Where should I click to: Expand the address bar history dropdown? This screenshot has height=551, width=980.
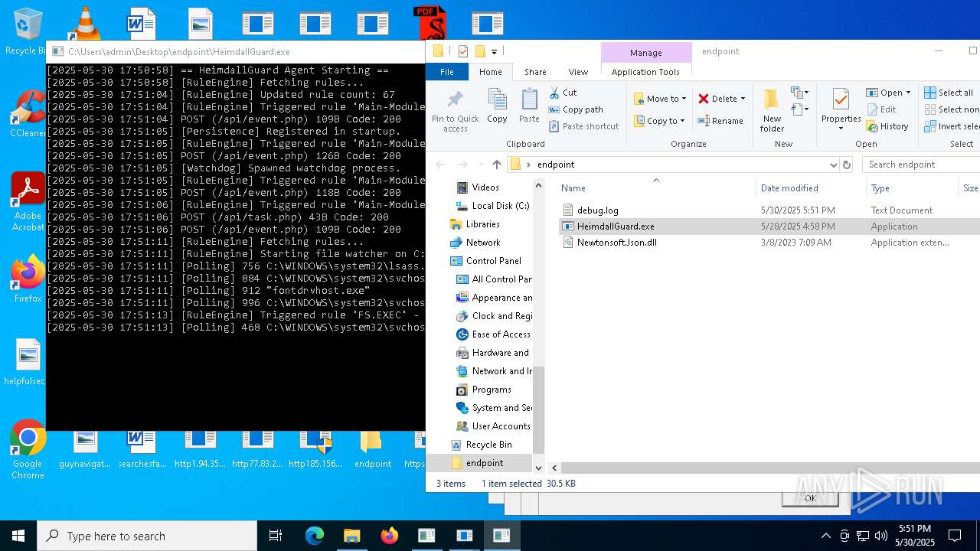[833, 165]
